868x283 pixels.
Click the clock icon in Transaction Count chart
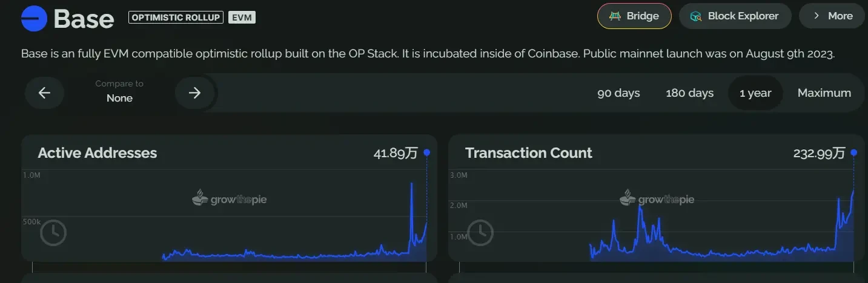click(481, 231)
